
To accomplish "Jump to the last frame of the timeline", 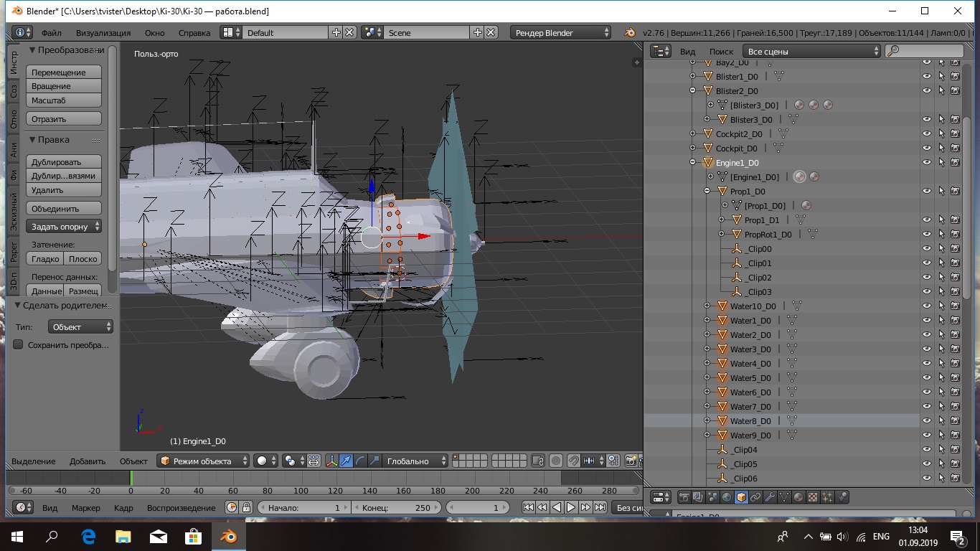I will (599, 507).
